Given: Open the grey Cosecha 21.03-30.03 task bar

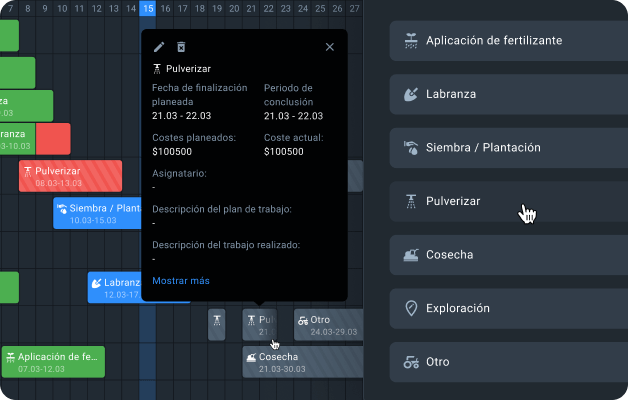Looking at the screenshot, I should tap(303, 362).
